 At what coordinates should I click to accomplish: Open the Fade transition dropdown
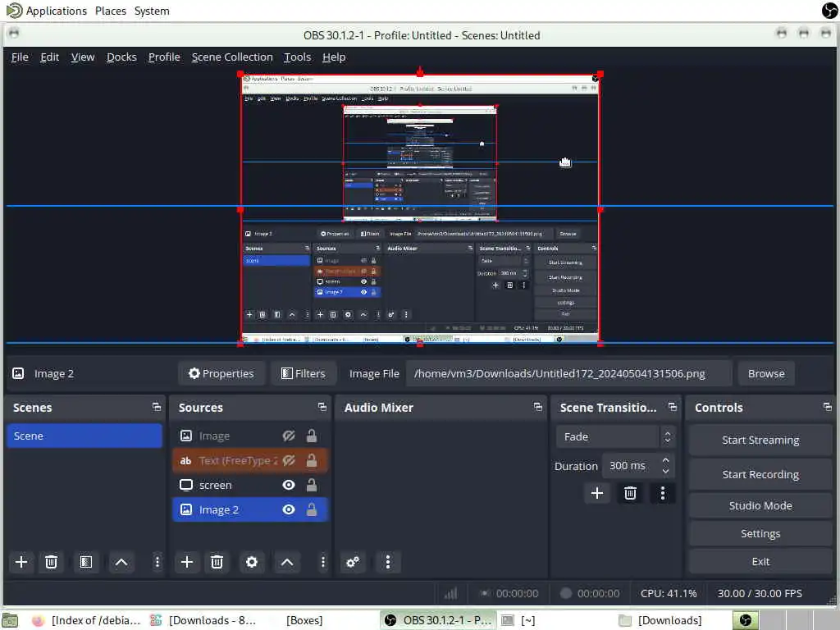coord(615,436)
